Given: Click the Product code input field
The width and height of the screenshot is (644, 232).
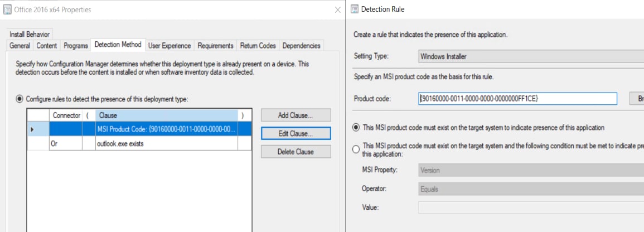Looking at the screenshot, I should coord(517,99).
